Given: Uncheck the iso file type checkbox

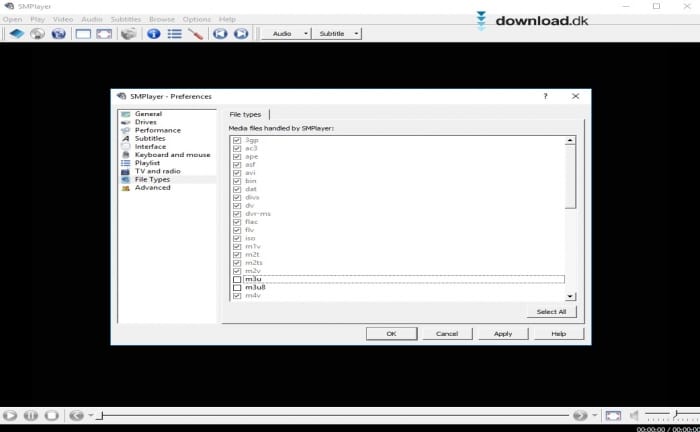Looking at the screenshot, I should (237, 238).
